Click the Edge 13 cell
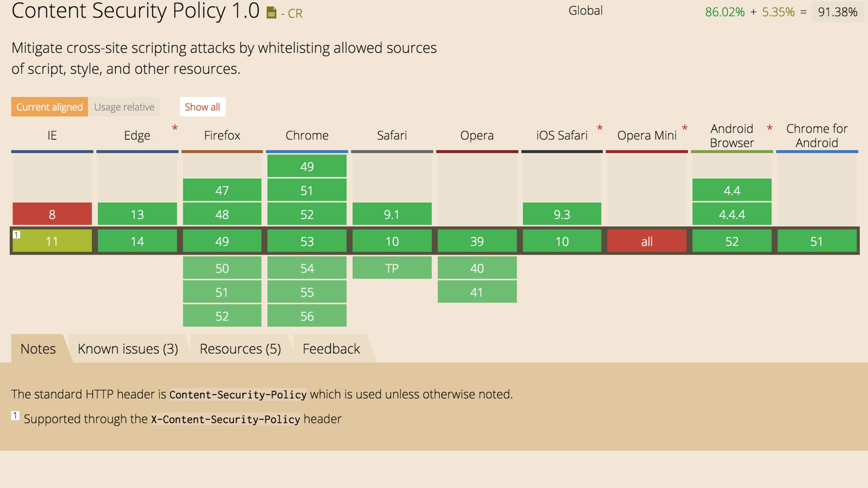The image size is (868, 488). 137,214
